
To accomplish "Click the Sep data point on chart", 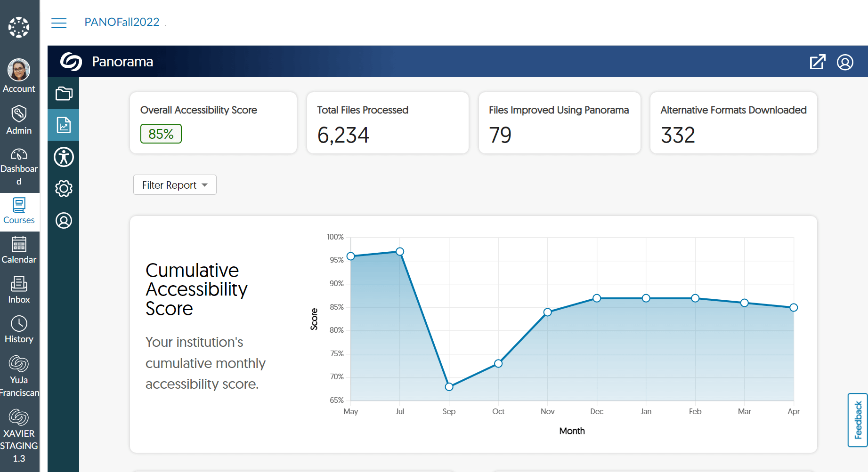I will pyautogui.click(x=449, y=387).
